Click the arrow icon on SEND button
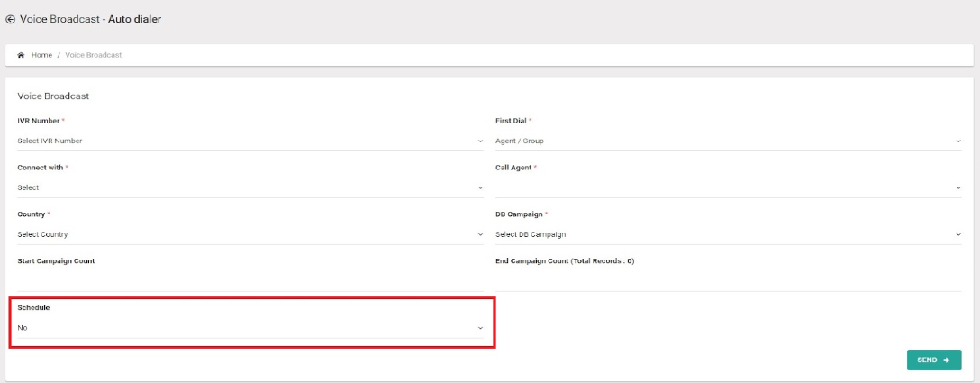Viewport: 980px width, 383px height. [947, 360]
